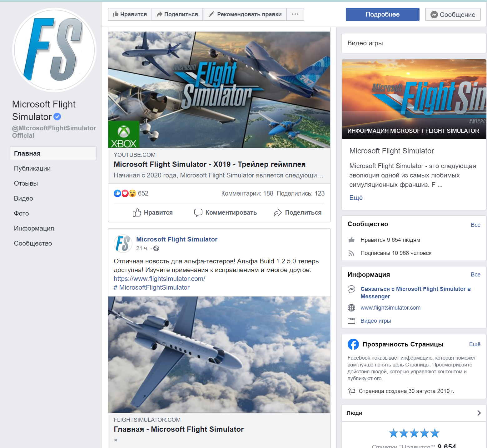
Task: Click the globe website icon in Информация
Action: coord(351,308)
